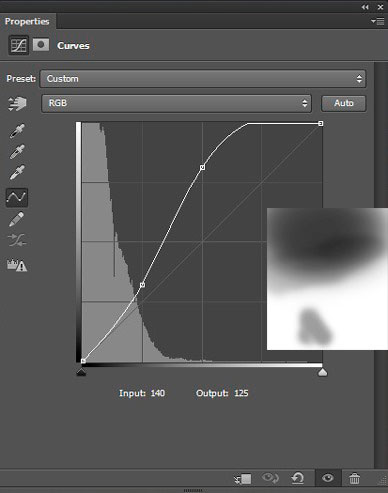Select the lower curve control point
Viewport: 388px width, 493px height.
[142, 285]
